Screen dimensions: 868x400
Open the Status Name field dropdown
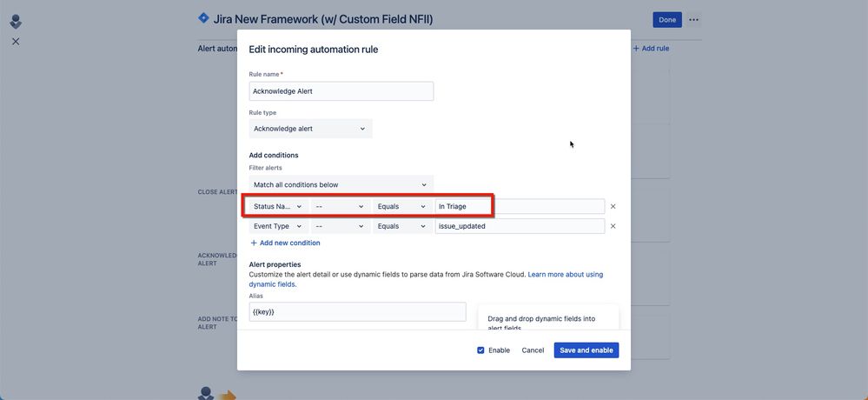[x=278, y=207]
